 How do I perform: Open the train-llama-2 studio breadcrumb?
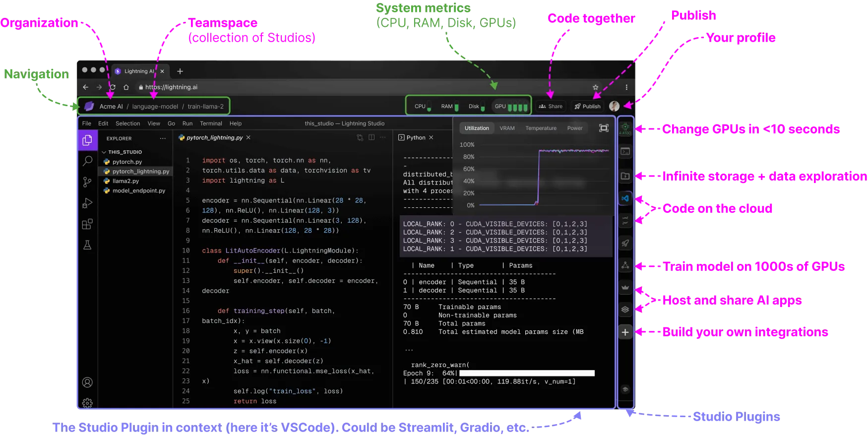(x=205, y=106)
